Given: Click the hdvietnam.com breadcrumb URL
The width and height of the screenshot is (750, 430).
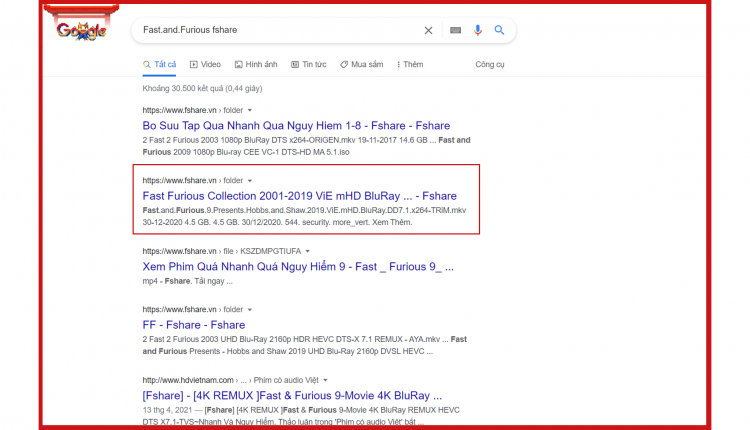Looking at the screenshot, I should tap(231, 380).
